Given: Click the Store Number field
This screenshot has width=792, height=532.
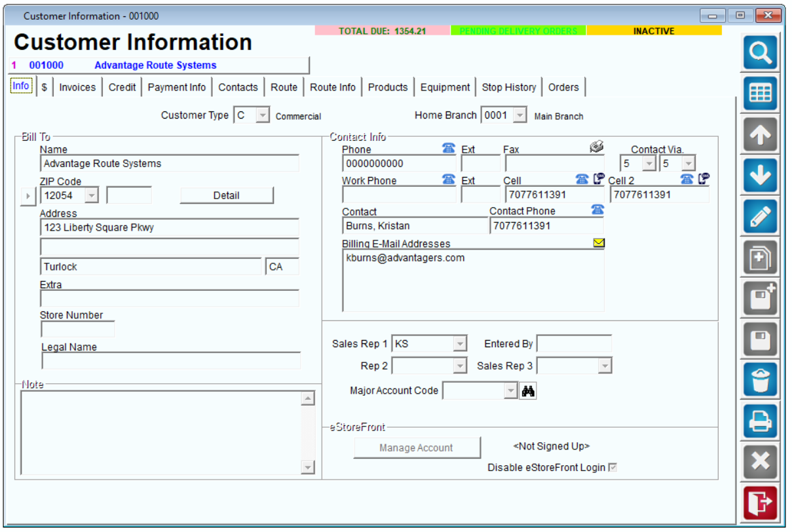Looking at the screenshot, I should coord(77,329).
